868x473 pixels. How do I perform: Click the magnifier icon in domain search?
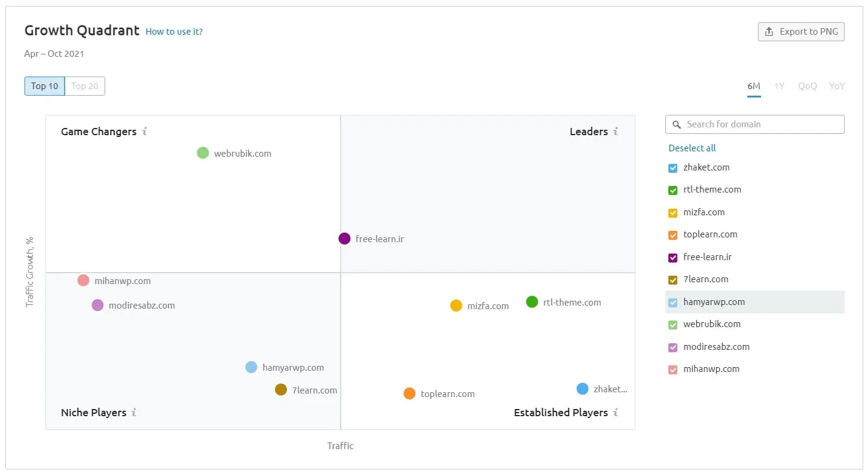tap(677, 124)
